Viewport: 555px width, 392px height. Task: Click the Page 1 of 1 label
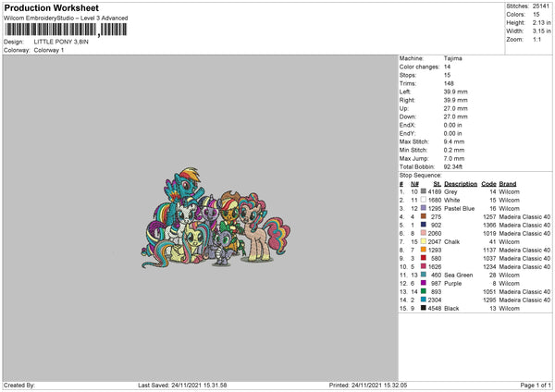(536, 385)
